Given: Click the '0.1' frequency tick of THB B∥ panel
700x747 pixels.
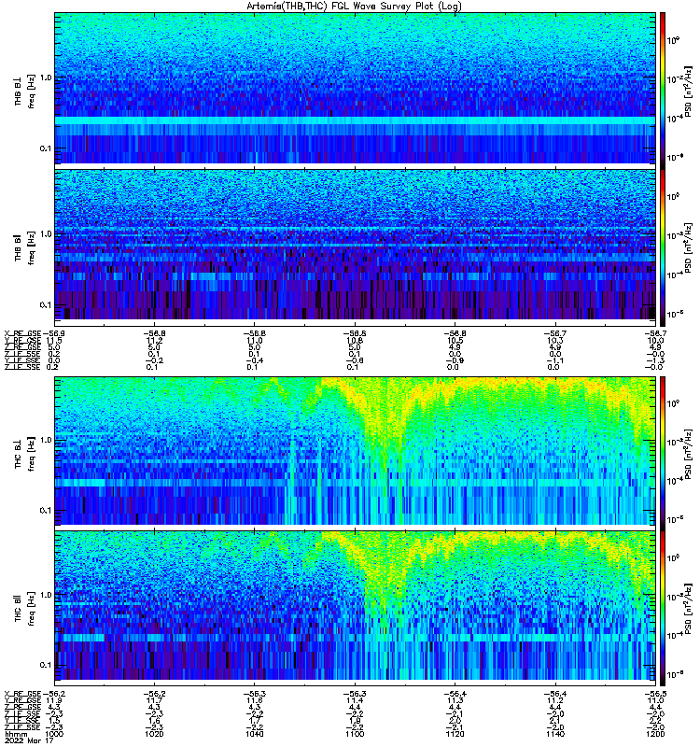Looking at the screenshot, I should coord(45,305).
